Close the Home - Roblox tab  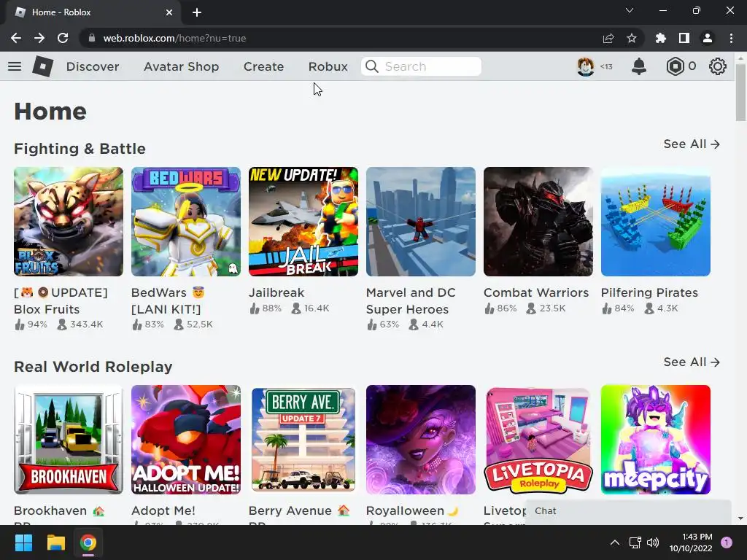tap(169, 12)
